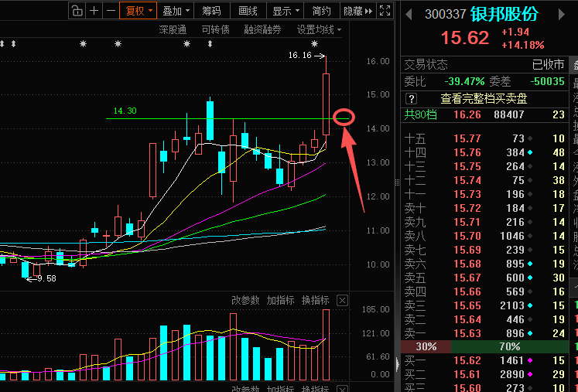
Task: Click stock name 银邦股份
Action: [504, 15]
